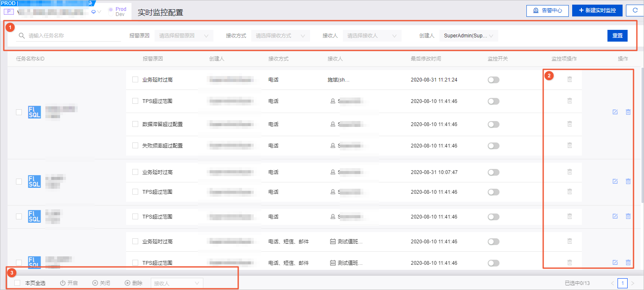Click the 开启 batch enable button
Screen dimensions: 644x290
click(x=69, y=283)
